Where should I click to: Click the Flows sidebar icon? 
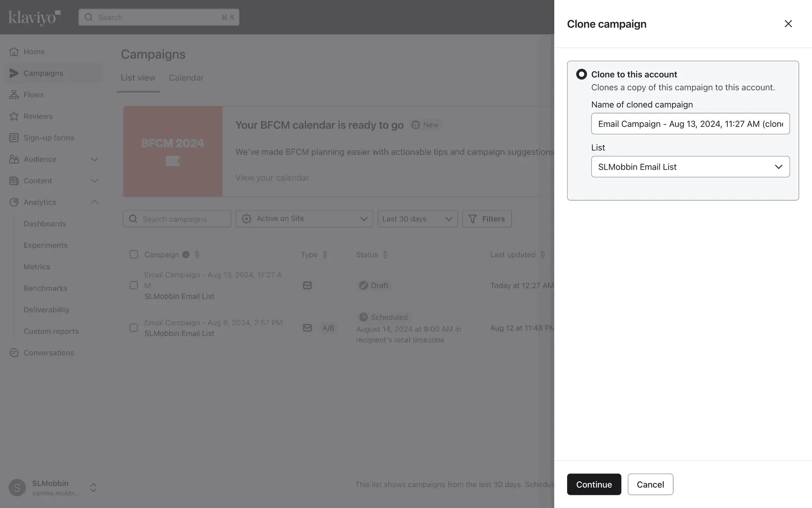[14, 95]
